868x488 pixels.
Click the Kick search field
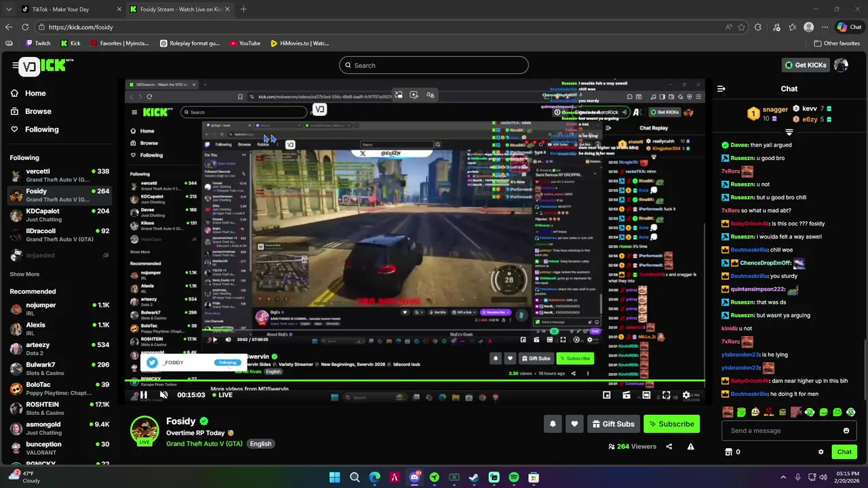(434, 65)
